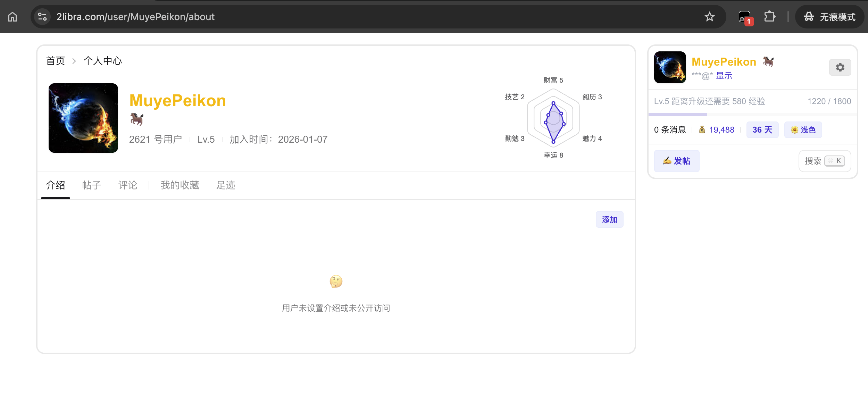The width and height of the screenshot is (868, 395).
Task: Toggle the 浅色 light theme button
Action: [x=803, y=130]
